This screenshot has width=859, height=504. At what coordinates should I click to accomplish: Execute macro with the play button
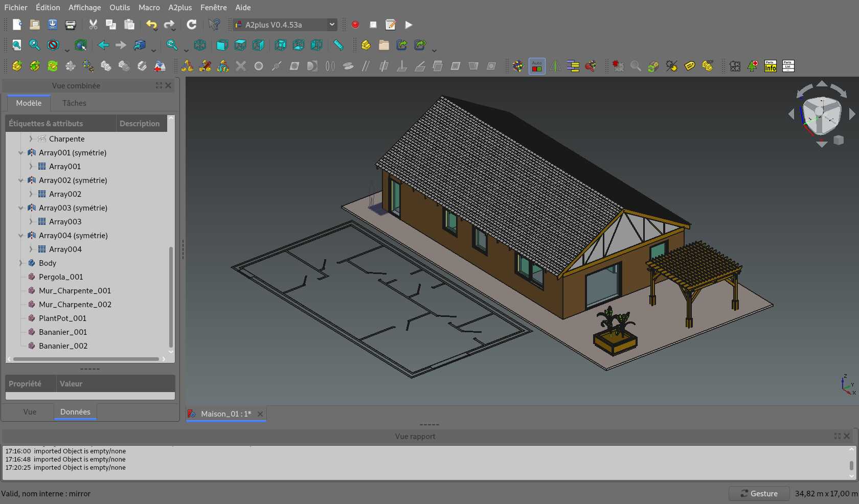[x=409, y=25]
